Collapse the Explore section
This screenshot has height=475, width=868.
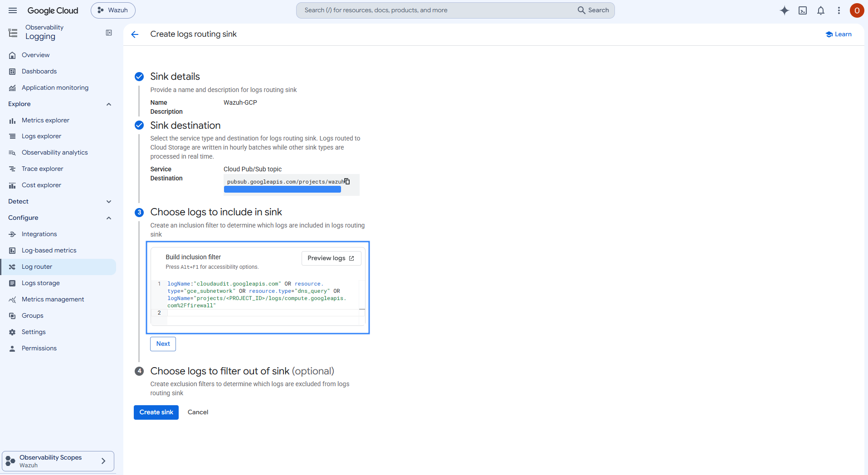tap(109, 104)
